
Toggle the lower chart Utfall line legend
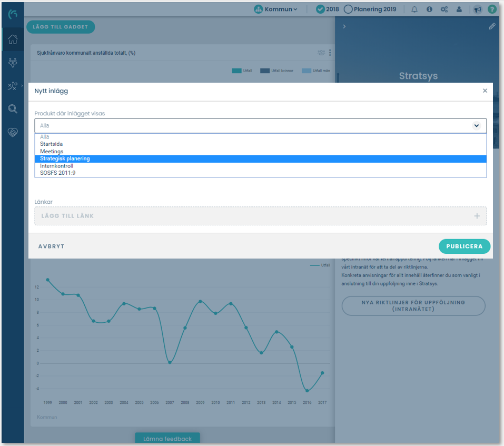click(x=320, y=265)
